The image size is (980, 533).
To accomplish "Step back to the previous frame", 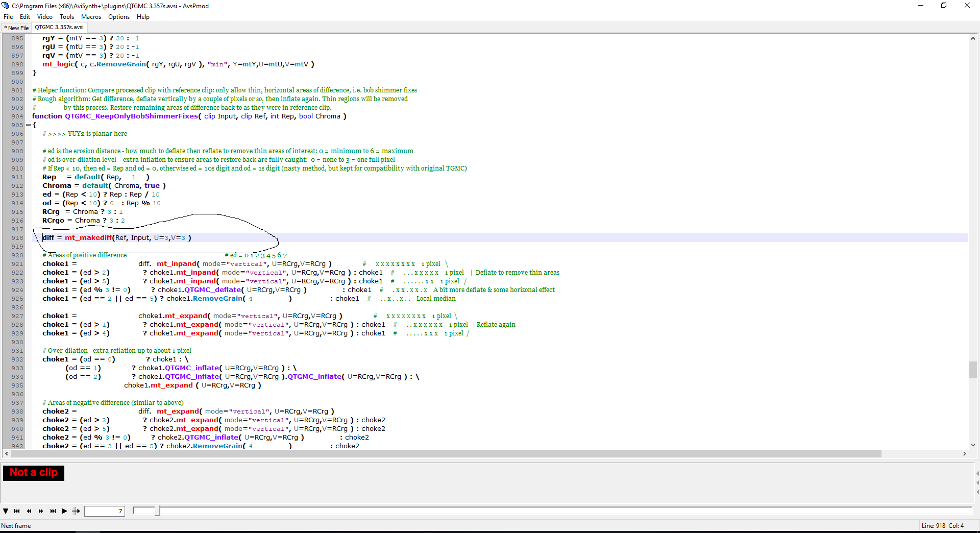I will (29, 511).
